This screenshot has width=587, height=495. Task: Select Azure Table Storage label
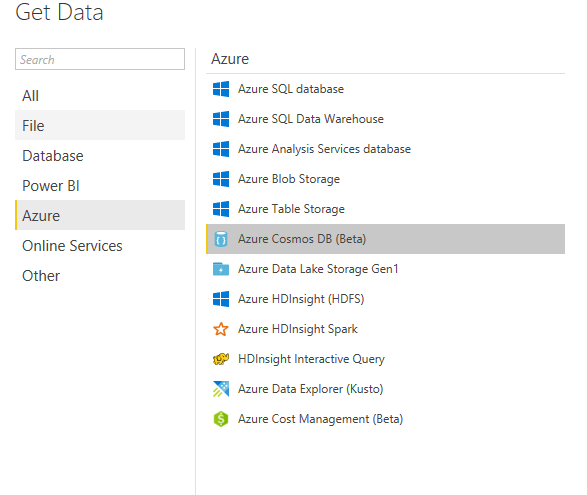coord(291,209)
